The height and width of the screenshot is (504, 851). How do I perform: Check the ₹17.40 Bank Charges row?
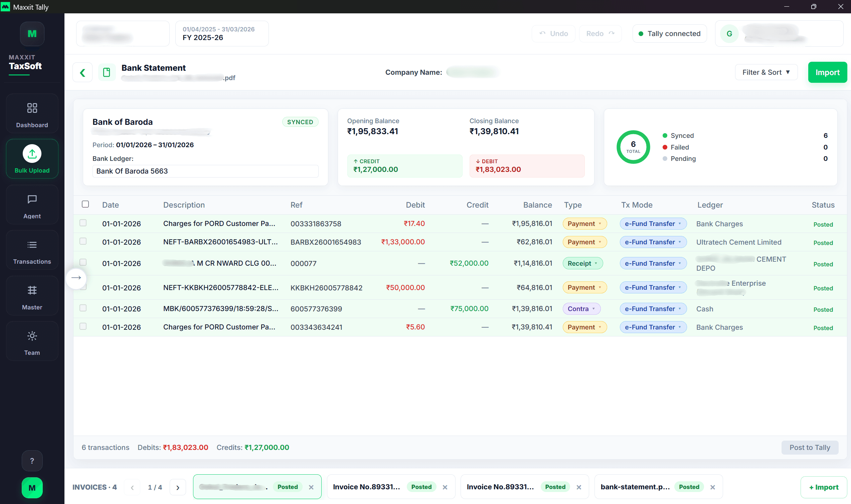click(83, 223)
